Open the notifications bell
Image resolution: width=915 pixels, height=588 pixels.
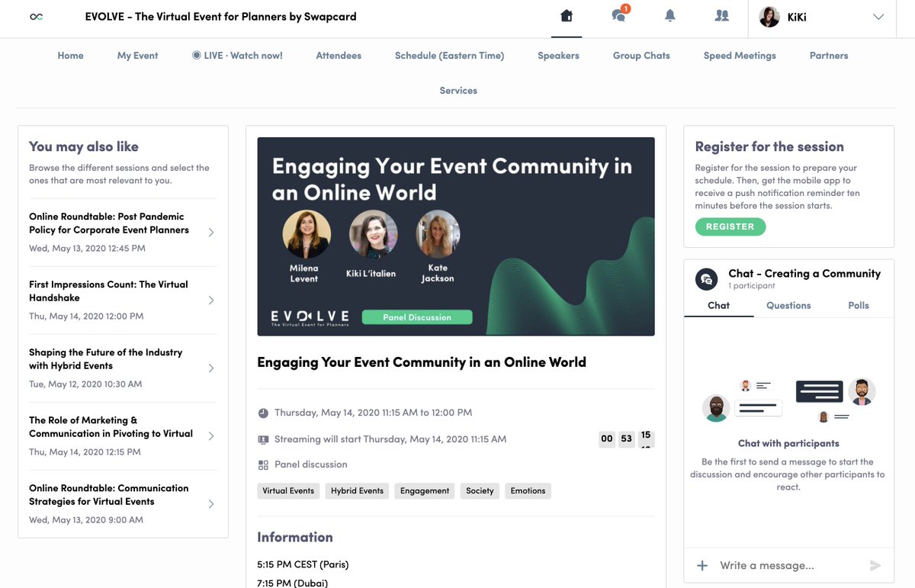click(x=670, y=16)
